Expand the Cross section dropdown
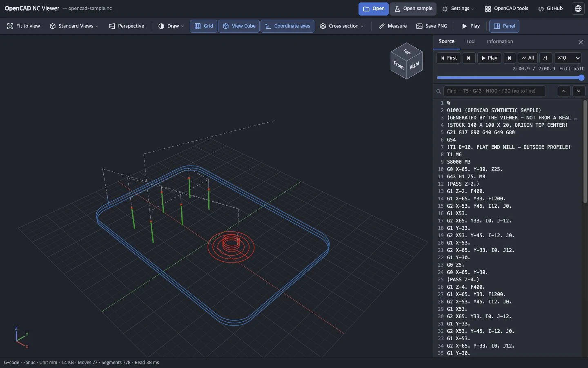Image resolution: width=588 pixels, height=368 pixels. pyautogui.click(x=342, y=26)
